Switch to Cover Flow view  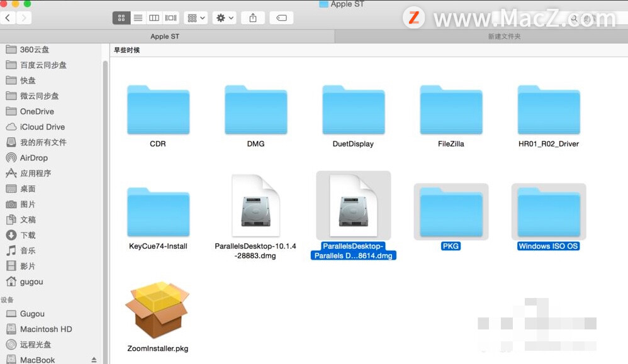(x=171, y=18)
